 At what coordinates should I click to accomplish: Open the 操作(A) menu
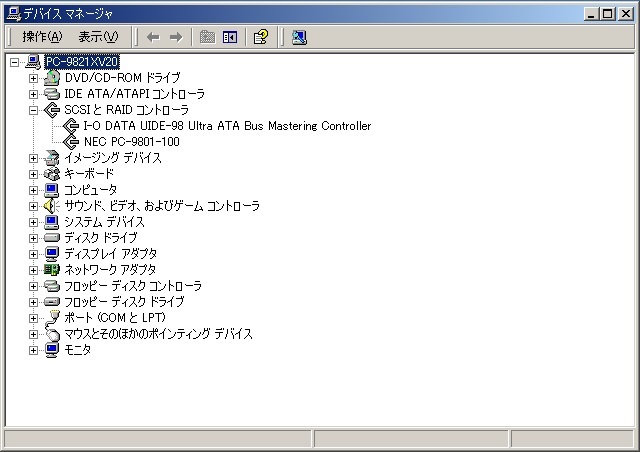click(x=42, y=37)
